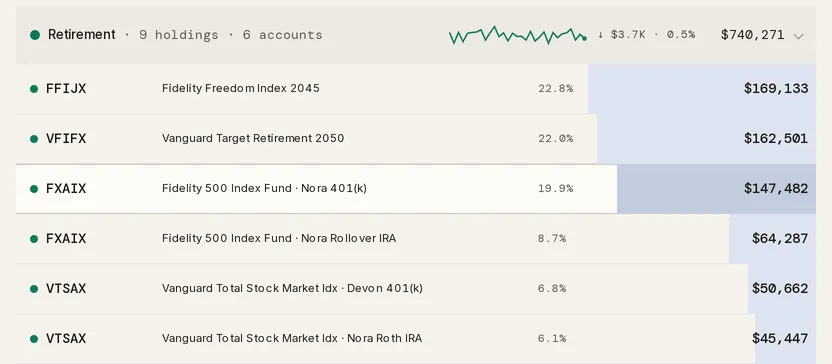This screenshot has width=832, height=364.
Task: Click the Retirement group heading
Action: pyautogui.click(x=81, y=34)
